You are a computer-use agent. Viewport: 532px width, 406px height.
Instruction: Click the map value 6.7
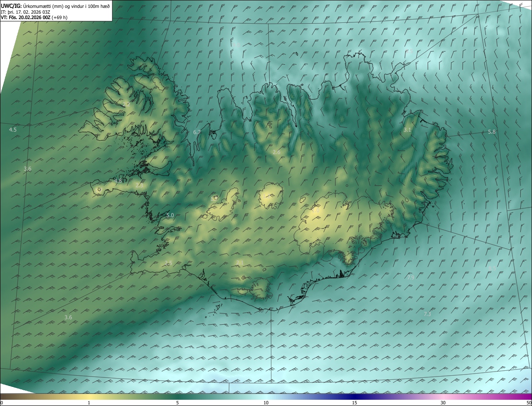click(x=197, y=132)
